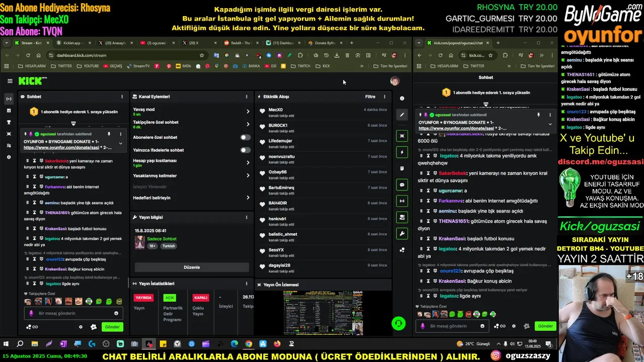
Task: Bookmark page with star in dashboard address bar
Action: point(202,55)
